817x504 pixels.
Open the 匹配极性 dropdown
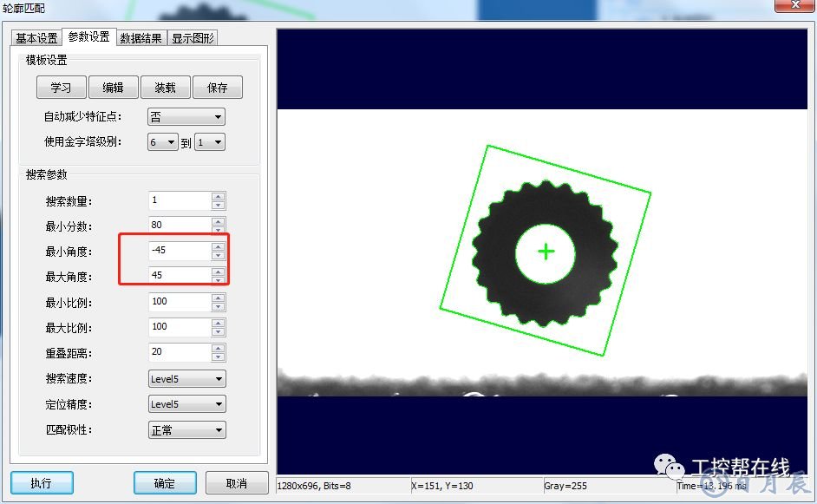click(186, 430)
